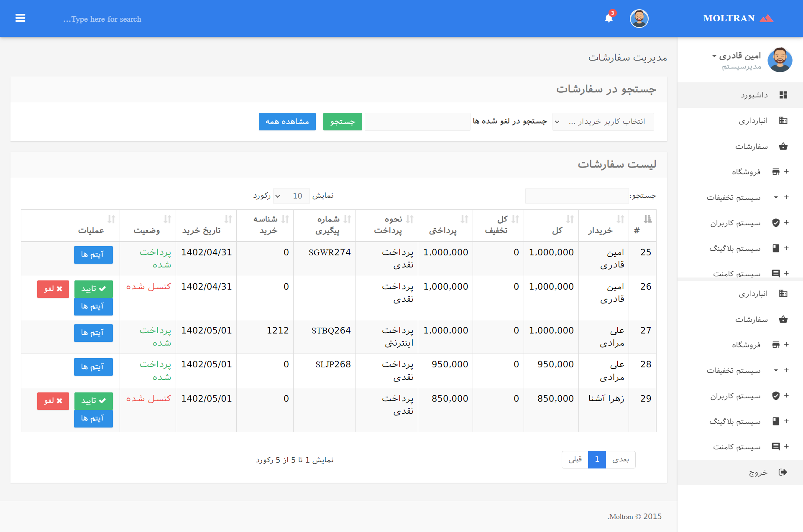803x532 pixels.
Task: Open the notifications bell icon
Action: click(609, 18)
